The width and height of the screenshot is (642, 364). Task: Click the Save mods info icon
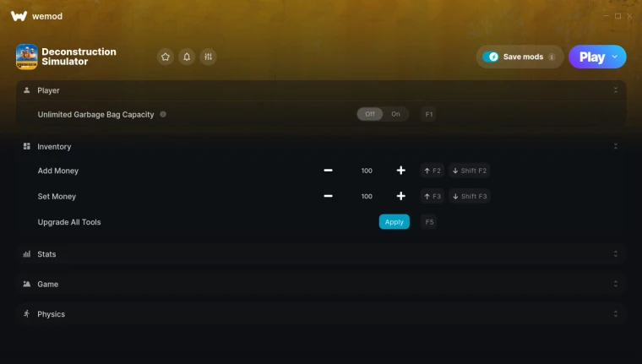click(552, 57)
